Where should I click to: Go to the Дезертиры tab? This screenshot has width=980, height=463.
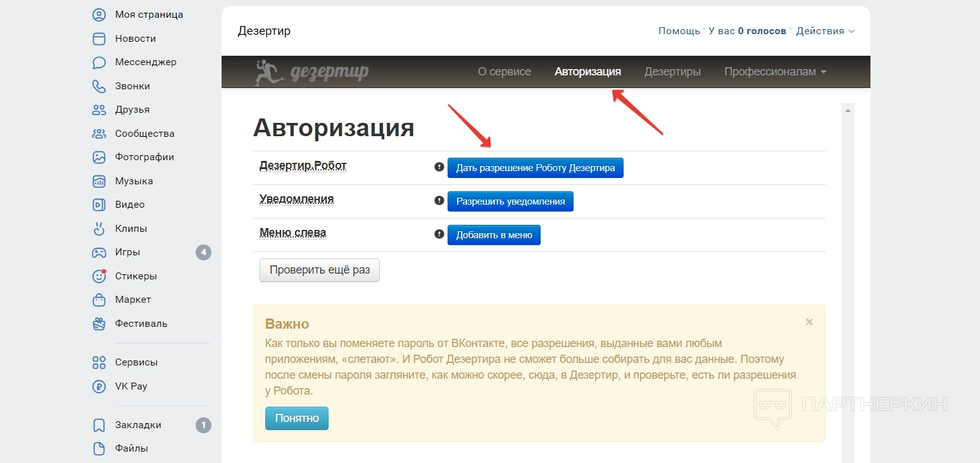tap(672, 72)
